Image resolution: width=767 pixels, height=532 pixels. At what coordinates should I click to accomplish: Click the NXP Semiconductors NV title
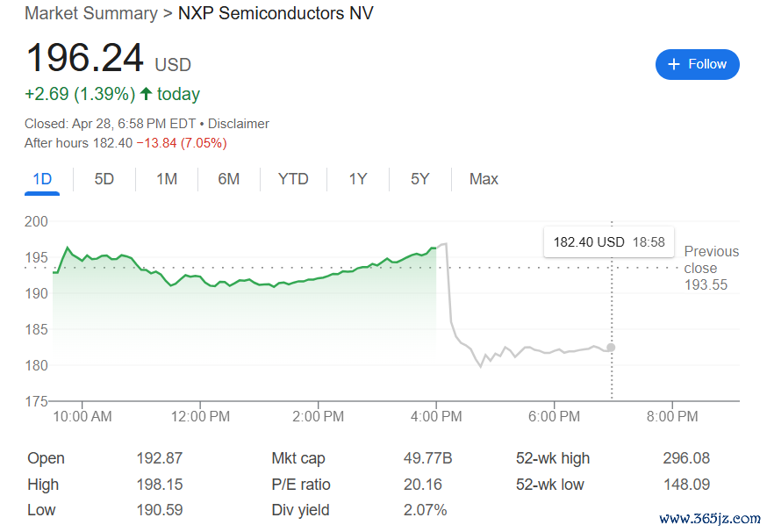[x=276, y=14]
